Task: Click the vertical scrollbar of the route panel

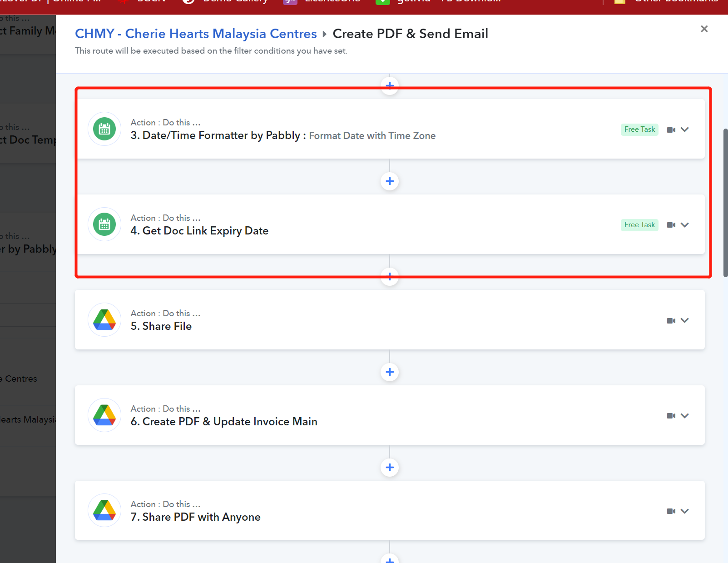Action: point(725,203)
